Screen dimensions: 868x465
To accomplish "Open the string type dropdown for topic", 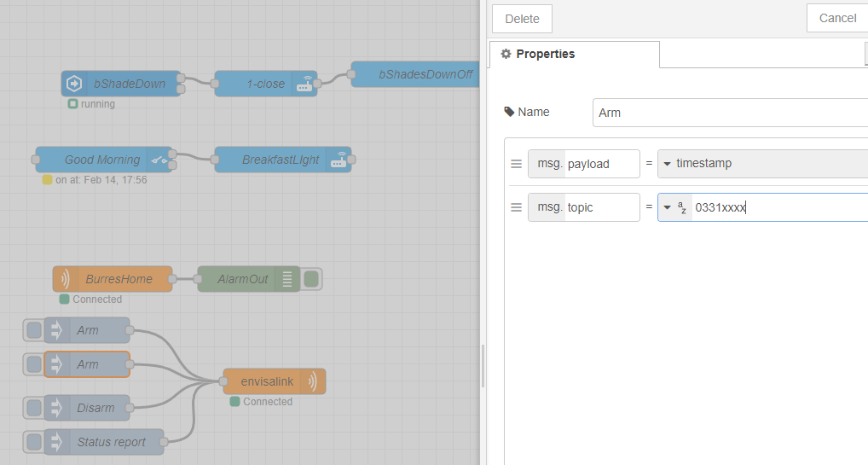I will click(x=668, y=207).
